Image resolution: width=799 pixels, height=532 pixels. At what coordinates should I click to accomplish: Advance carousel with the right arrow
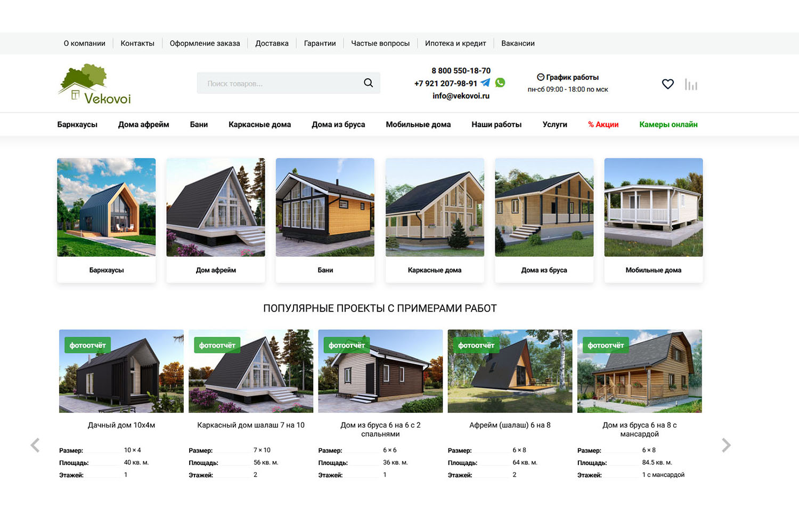point(726,445)
